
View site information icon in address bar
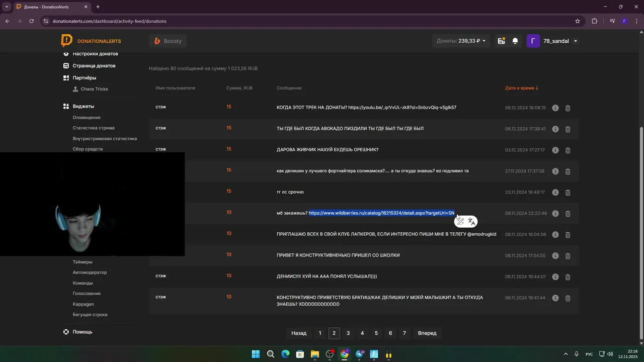click(46, 21)
